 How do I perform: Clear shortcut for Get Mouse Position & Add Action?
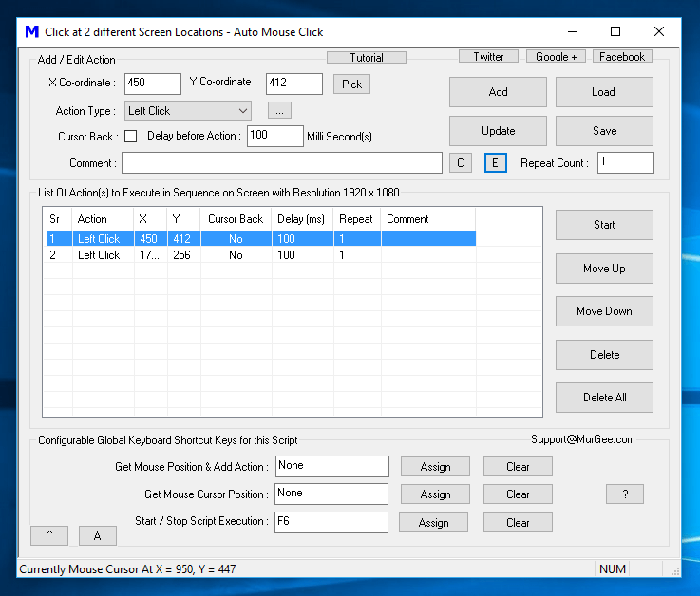point(518,467)
